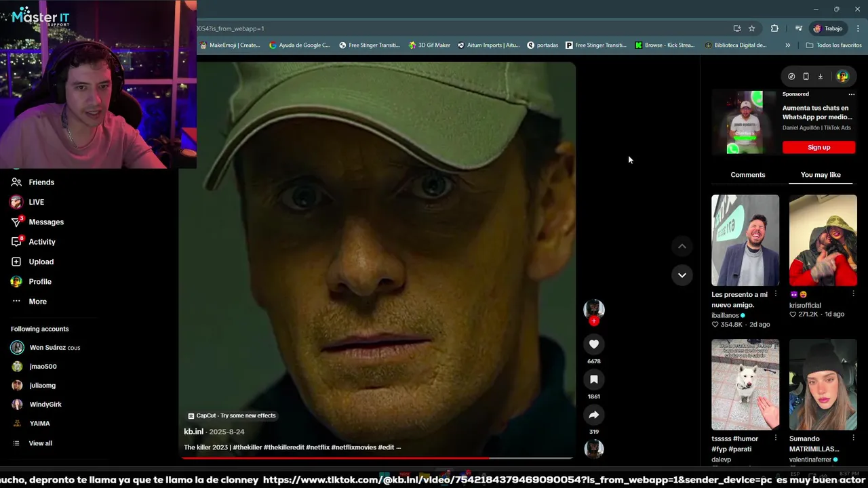868x488 pixels.
Task: Click the install app icon in address bar
Action: (737, 28)
